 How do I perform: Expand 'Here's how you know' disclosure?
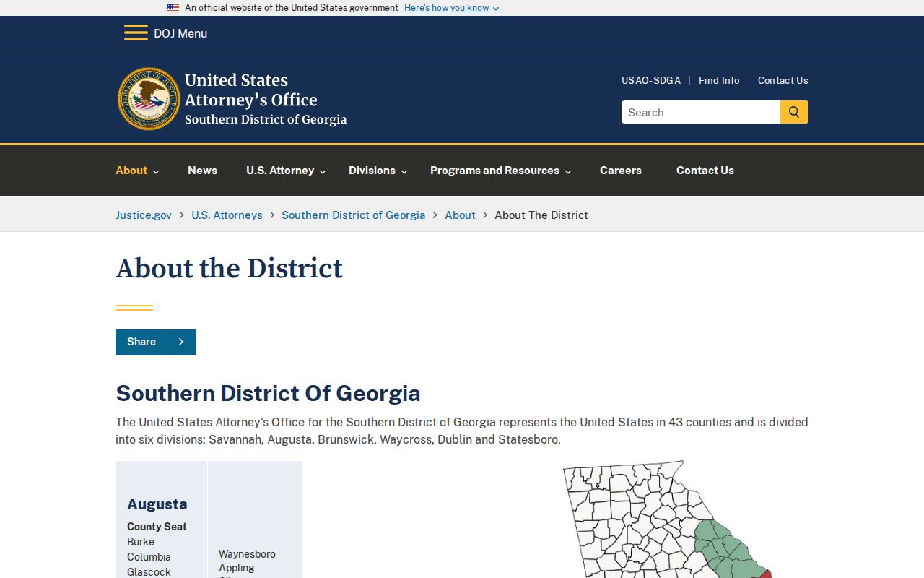click(x=451, y=8)
